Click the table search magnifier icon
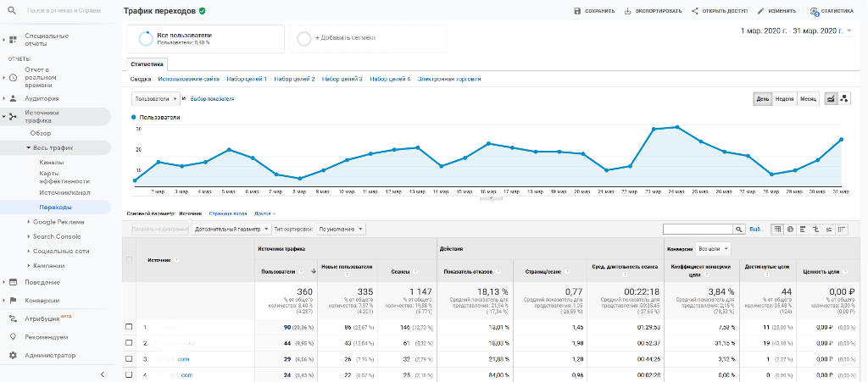Image resolution: width=868 pixels, height=382 pixels. point(738,229)
